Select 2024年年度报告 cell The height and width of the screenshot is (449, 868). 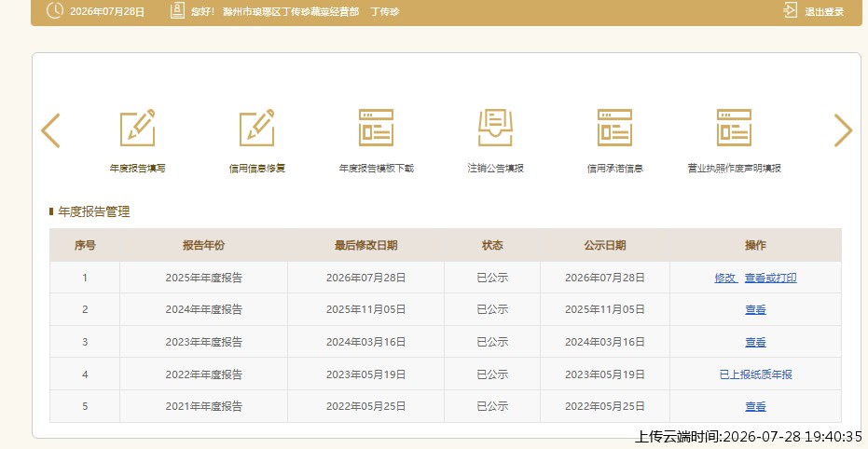click(x=203, y=309)
